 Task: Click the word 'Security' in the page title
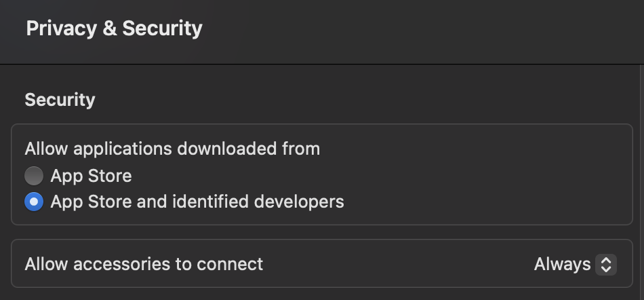pyautogui.click(x=163, y=29)
